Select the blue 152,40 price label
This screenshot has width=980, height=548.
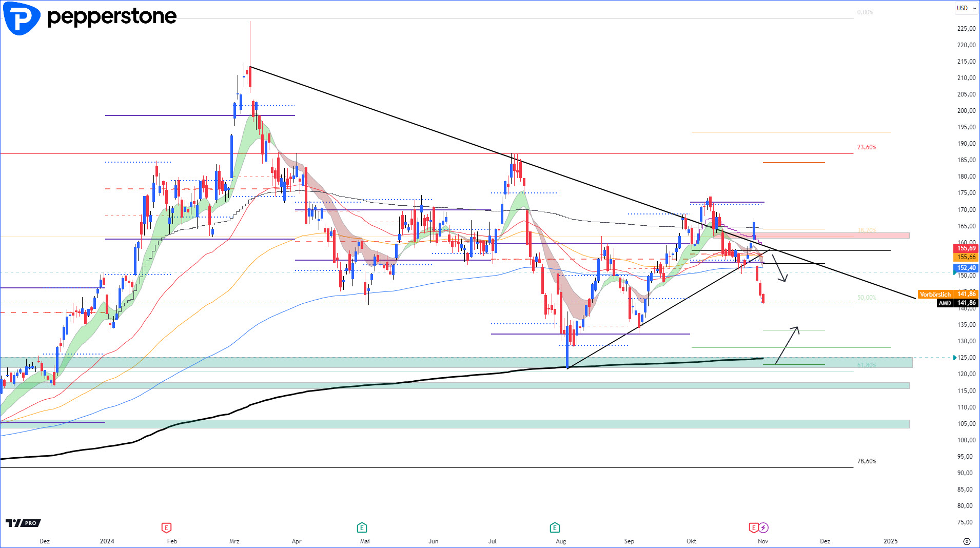(x=966, y=268)
